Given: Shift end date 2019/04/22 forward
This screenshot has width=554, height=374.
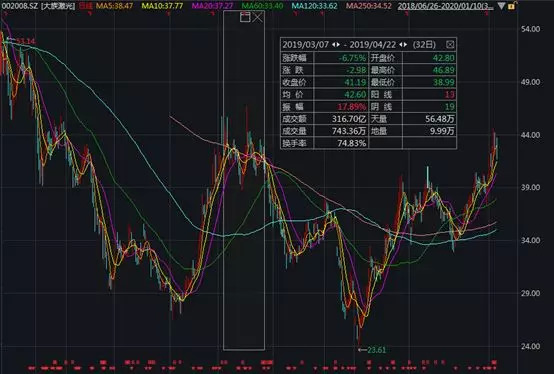Looking at the screenshot, I should click(406, 44).
